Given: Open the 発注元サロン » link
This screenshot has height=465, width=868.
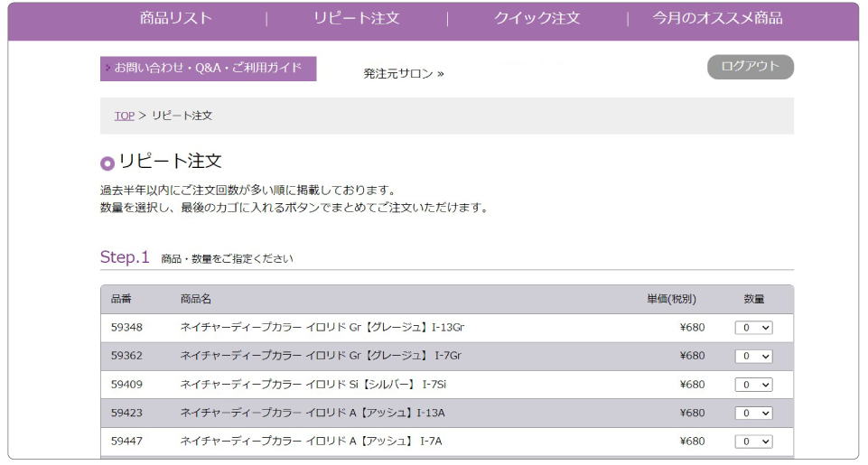Looking at the screenshot, I should [404, 73].
